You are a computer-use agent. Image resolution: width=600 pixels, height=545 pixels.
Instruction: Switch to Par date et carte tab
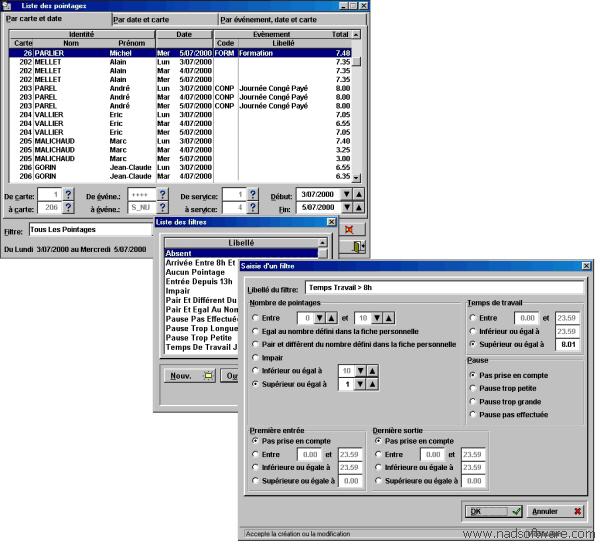[x=165, y=20]
